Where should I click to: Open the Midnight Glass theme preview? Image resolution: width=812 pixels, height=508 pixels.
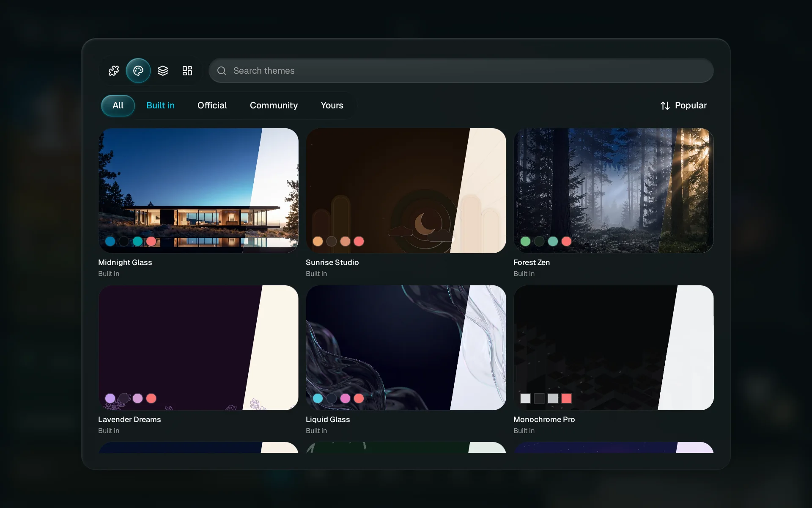coord(198,190)
